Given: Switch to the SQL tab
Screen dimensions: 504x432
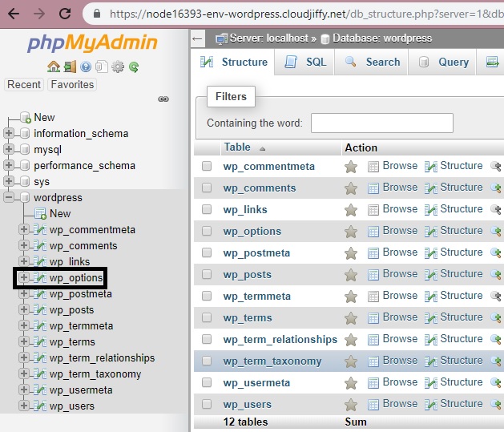Looking at the screenshot, I should click(305, 62).
